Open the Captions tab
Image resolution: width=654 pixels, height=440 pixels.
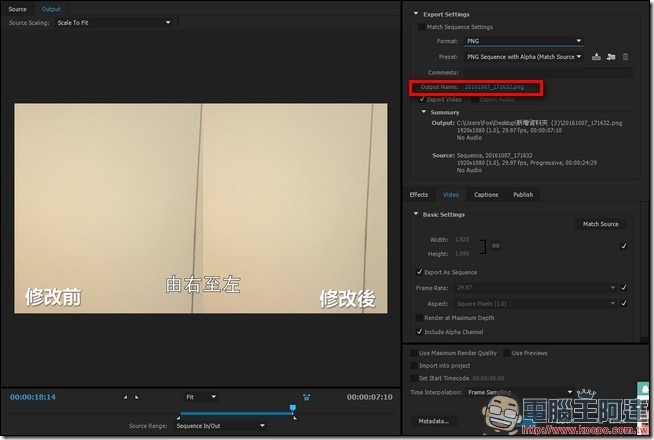486,195
